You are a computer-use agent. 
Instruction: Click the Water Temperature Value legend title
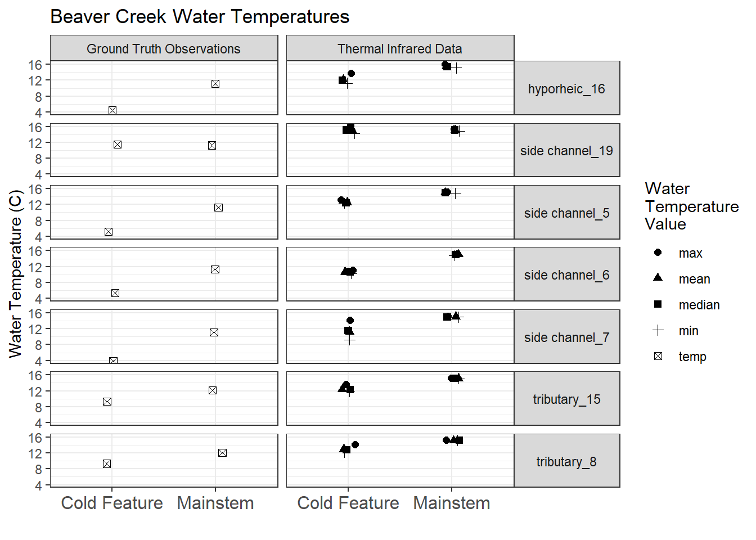691,206
